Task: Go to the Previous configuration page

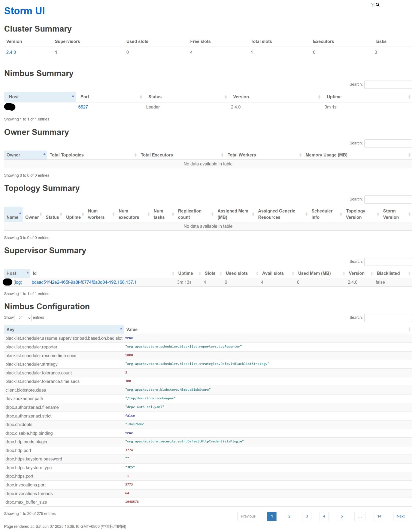Action: (248, 516)
